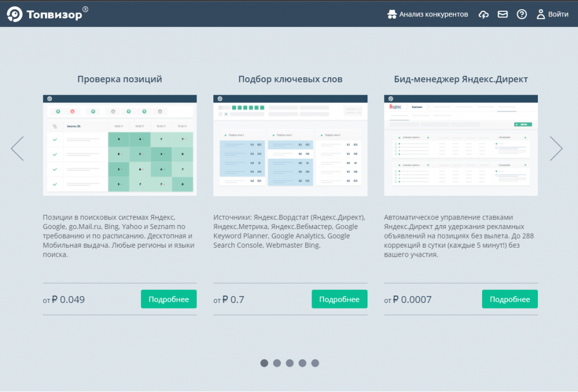Open the mail envelope icon
578x392 pixels.
tap(502, 15)
